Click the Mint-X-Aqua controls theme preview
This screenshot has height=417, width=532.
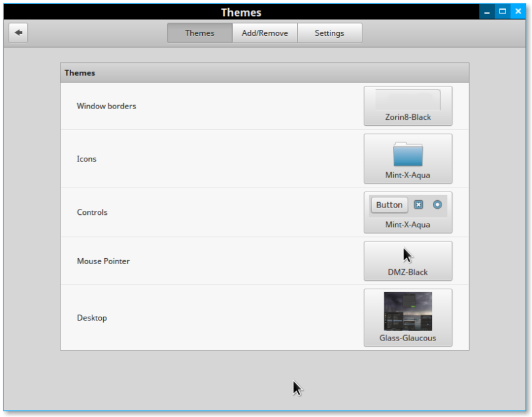408,212
